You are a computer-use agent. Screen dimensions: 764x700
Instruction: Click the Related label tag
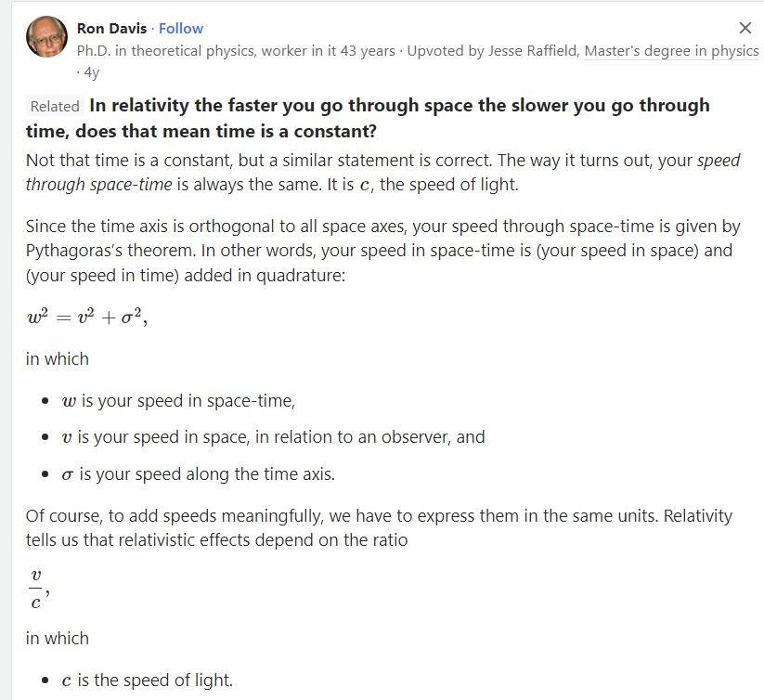click(x=55, y=106)
